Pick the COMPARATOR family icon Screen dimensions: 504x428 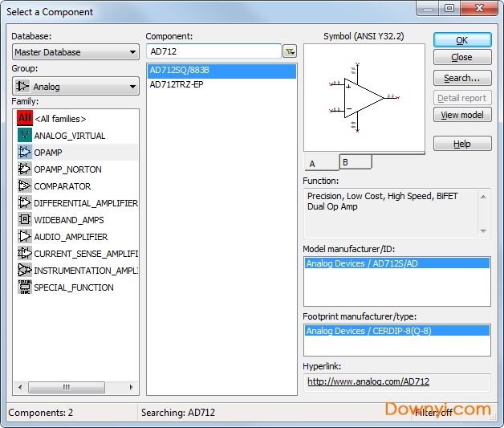[24, 186]
